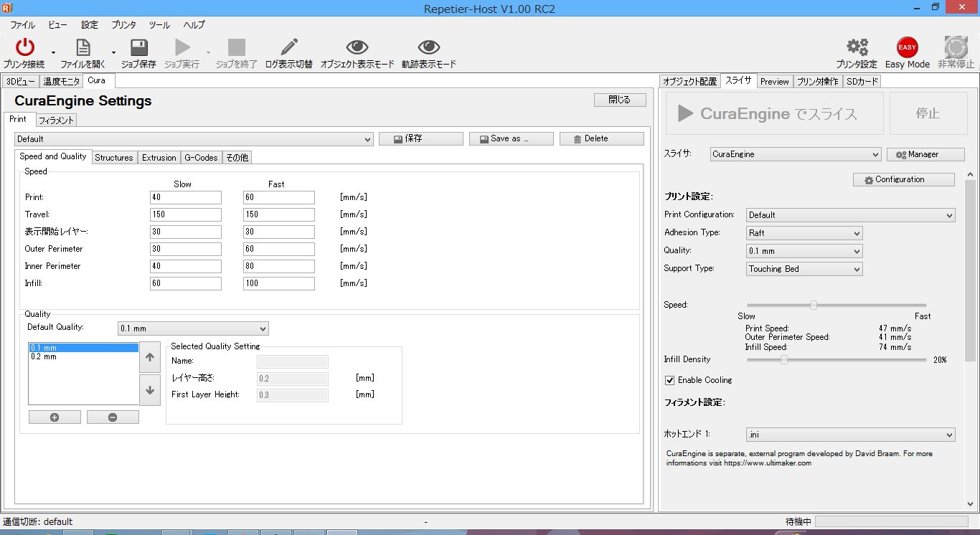Open the 設定 menu
This screenshot has height=535, width=980.
[90, 25]
